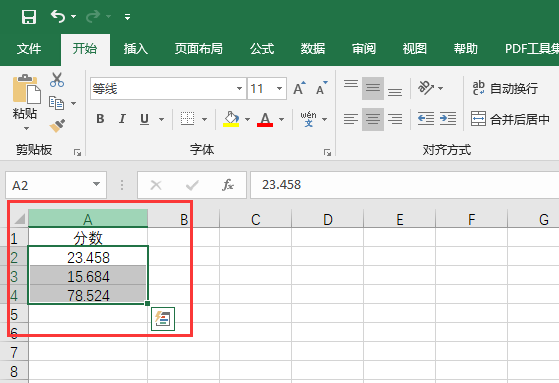The image size is (559, 383).
Task: Switch to the 开始 tab
Action: (85, 48)
